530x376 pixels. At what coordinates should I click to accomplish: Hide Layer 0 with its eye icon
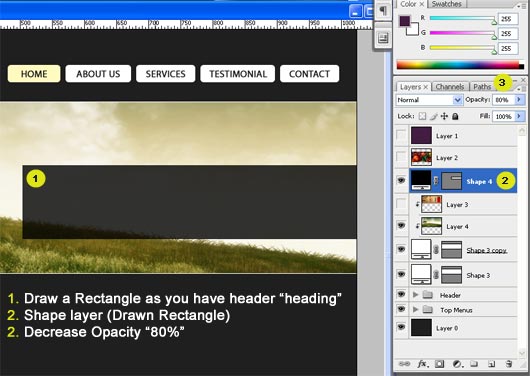click(401, 327)
